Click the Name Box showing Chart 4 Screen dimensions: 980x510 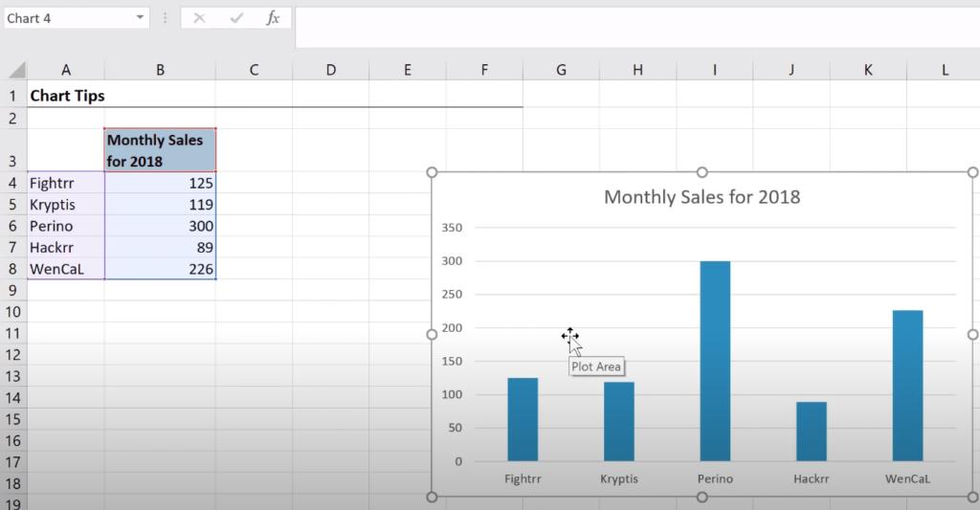pos(67,18)
